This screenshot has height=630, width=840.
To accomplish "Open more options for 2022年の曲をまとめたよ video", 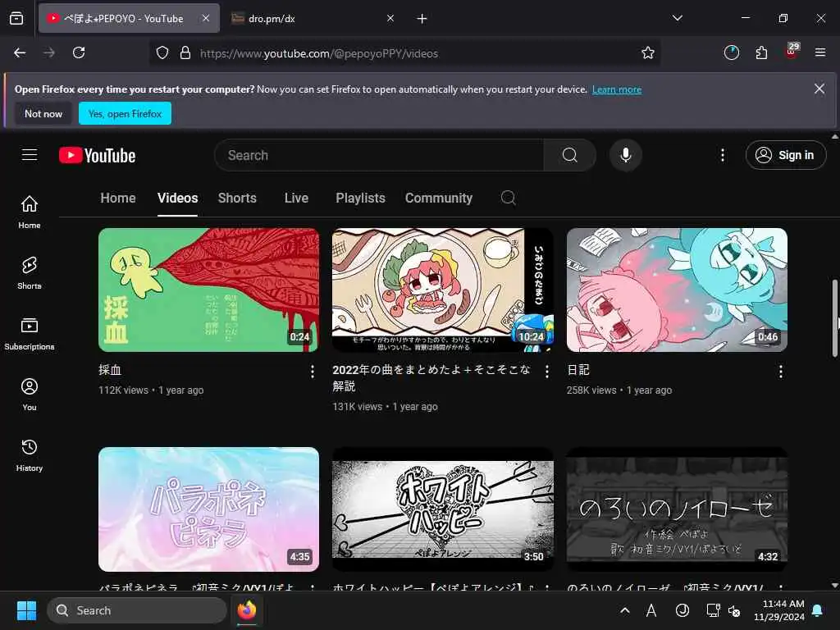I will [x=546, y=372].
